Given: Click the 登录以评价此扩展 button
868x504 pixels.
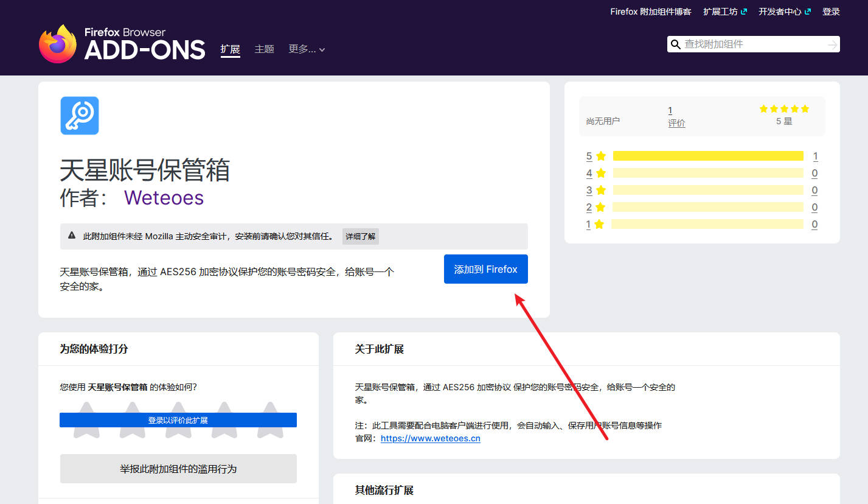Looking at the screenshot, I should 178,420.
